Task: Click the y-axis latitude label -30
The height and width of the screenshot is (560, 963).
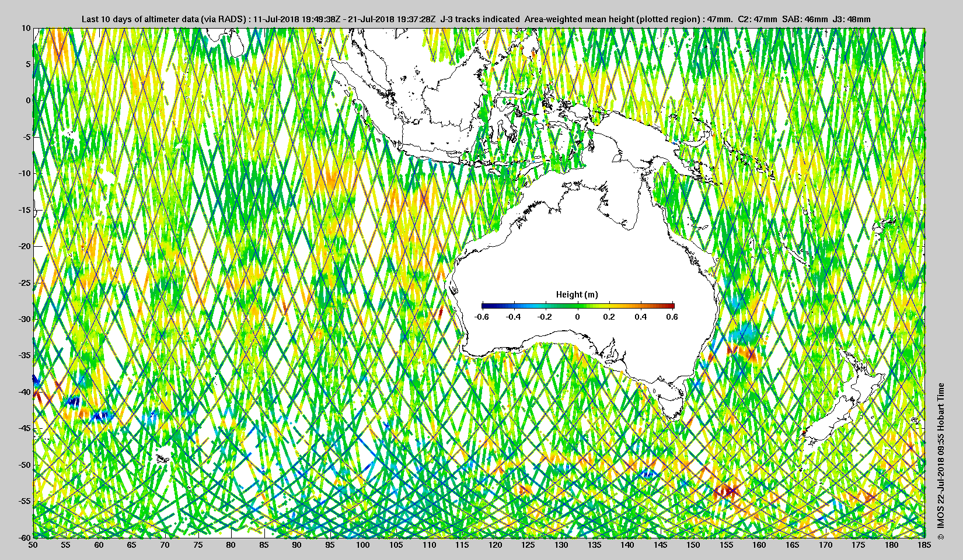Action: (x=24, y=319)
